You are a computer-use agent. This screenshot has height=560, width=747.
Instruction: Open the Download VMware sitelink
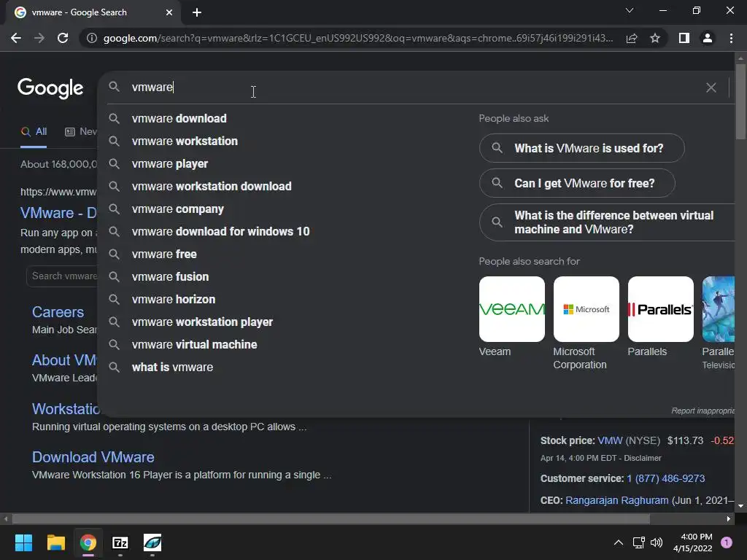(x=93, y=457)
